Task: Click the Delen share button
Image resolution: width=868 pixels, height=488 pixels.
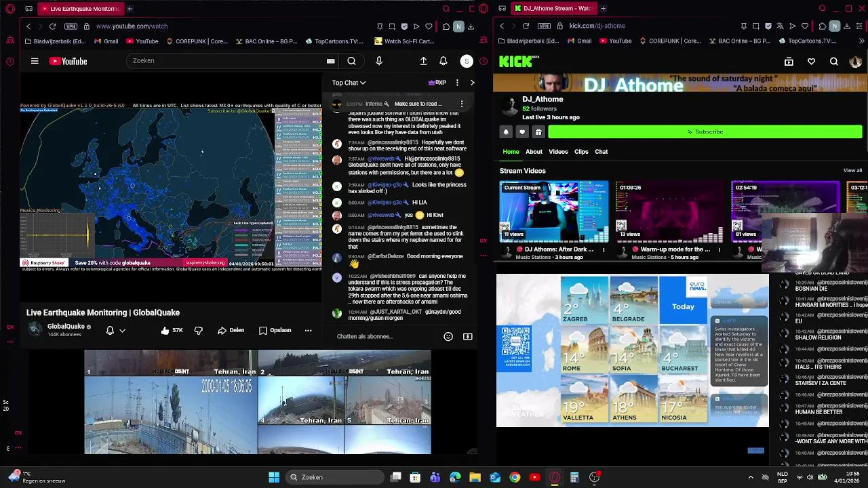Action: pos(231,330)
